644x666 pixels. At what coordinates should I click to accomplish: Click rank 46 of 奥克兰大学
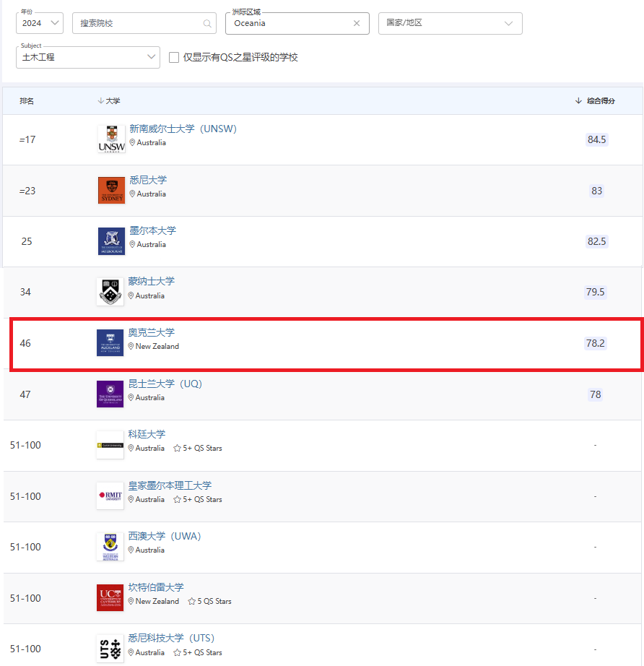(25, 343)
